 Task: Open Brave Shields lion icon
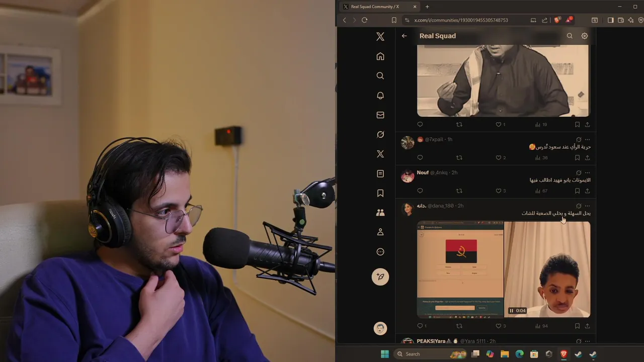coord(557,20)
